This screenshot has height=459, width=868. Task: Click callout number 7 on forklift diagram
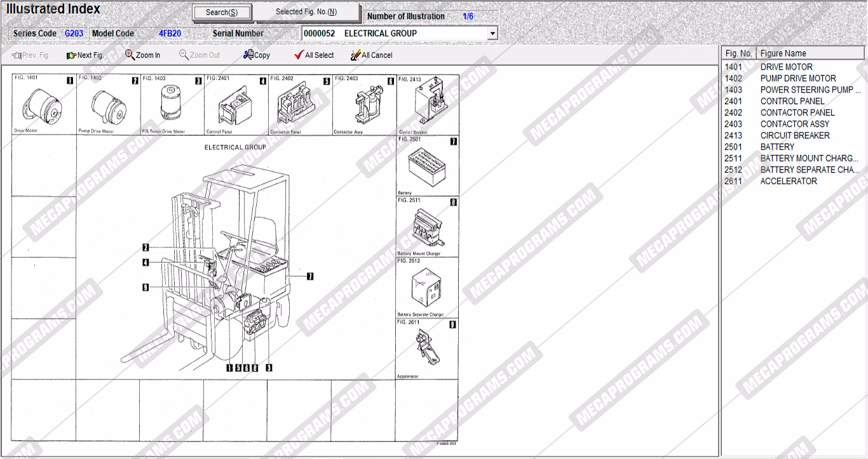click(x=309, y=276)
